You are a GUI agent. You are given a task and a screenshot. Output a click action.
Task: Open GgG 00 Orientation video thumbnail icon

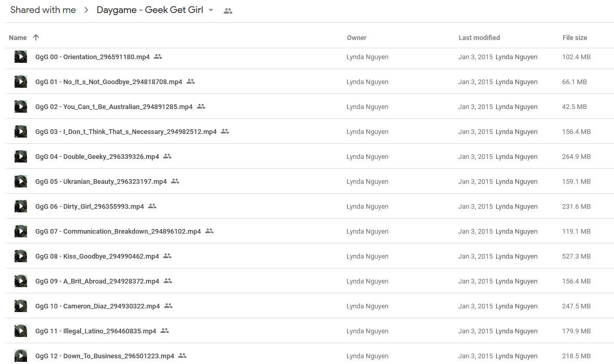[21, 57]
